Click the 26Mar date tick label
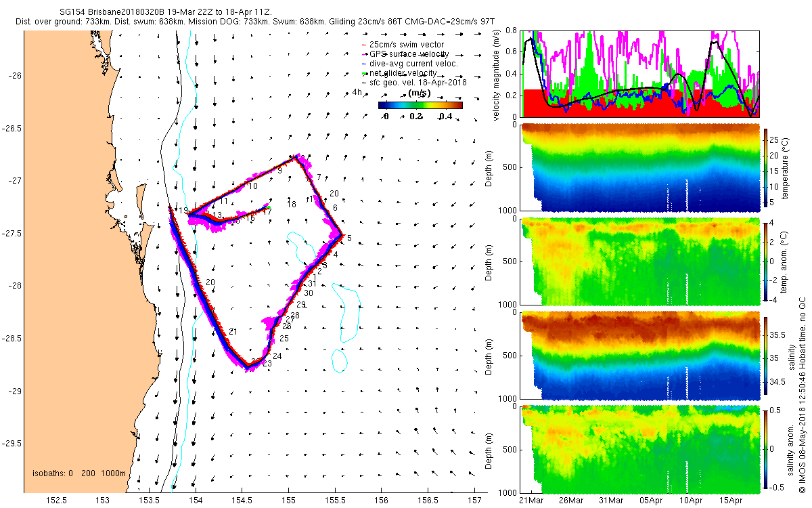The width and height of the screenshot is (812, 508). pos(572,501)
